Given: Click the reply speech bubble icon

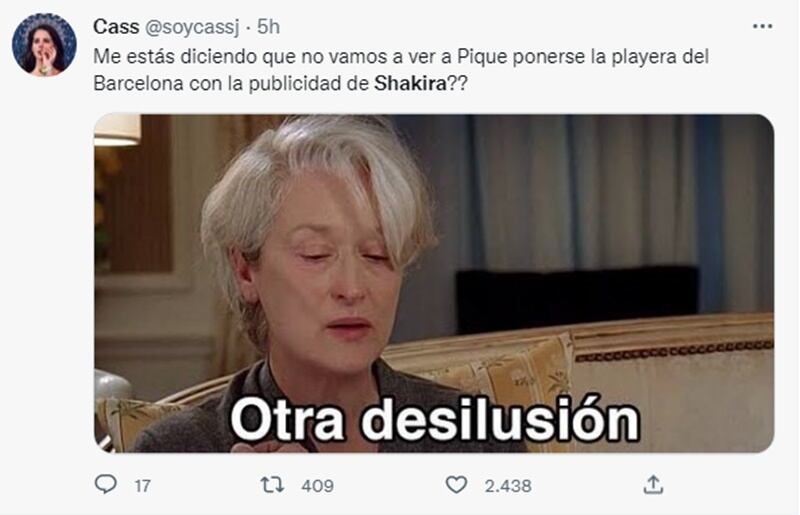Looking at the screenshot, I should point(106,484).
